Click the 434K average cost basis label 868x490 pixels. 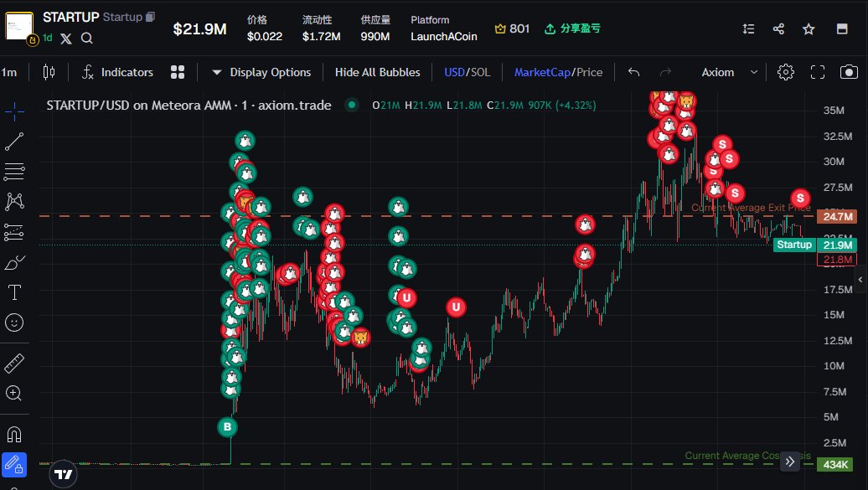coord(834,465)
